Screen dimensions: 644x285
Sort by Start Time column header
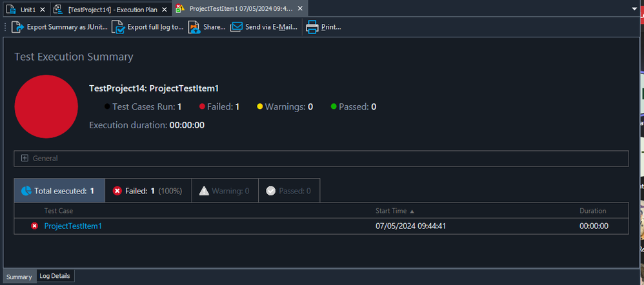(395, 211)
